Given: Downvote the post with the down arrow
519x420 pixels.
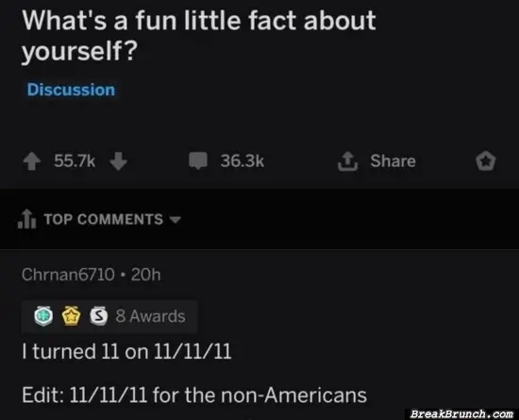Looking at the screenshot, I should click(118, 160).
